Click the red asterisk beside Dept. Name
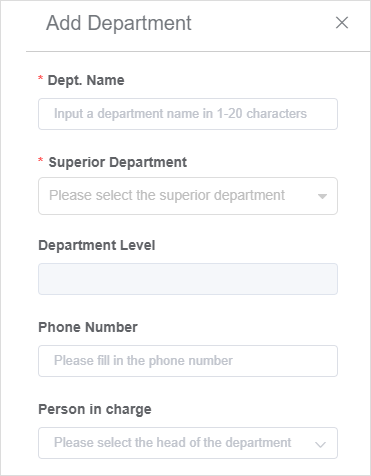Image resolution: width=371 pixels, height=476 pixels. point(40,79)
